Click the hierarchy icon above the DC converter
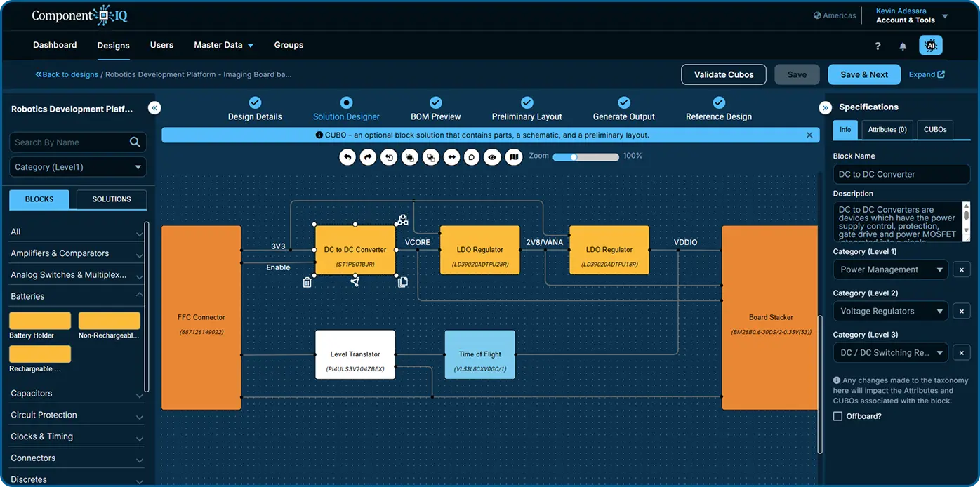This screenshot has width=980, height=487. point(402,220)
